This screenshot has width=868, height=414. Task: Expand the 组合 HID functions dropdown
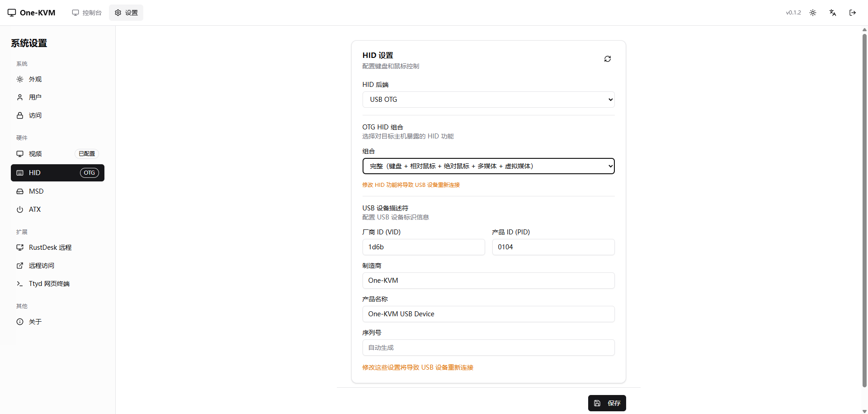[488, 166]
